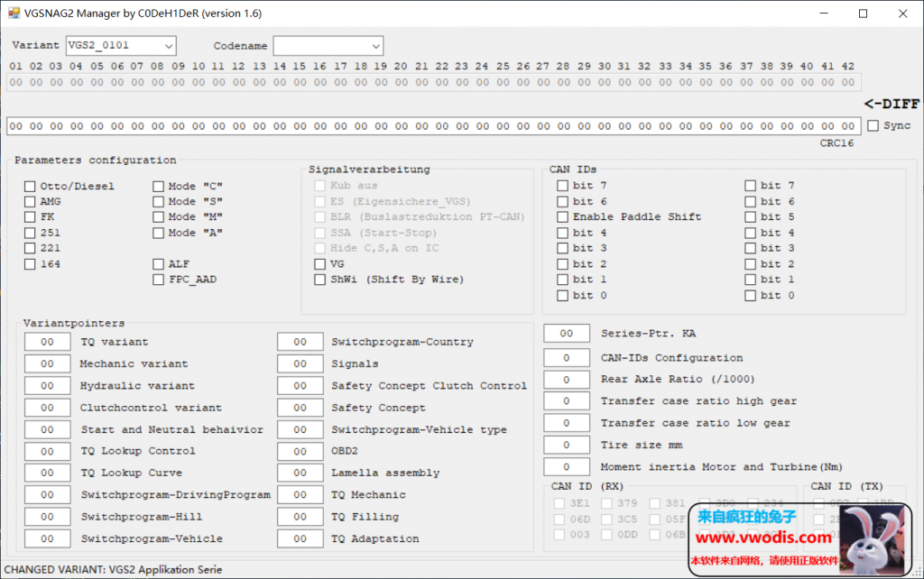
Task: Tick the AMG checkbox
Action: [30, 202]
